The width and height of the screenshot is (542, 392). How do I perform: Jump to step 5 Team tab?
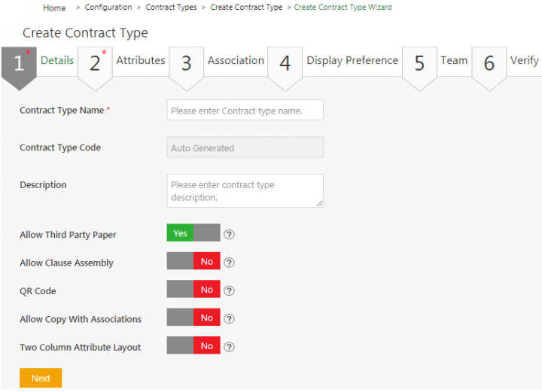[x=453, y=60]
